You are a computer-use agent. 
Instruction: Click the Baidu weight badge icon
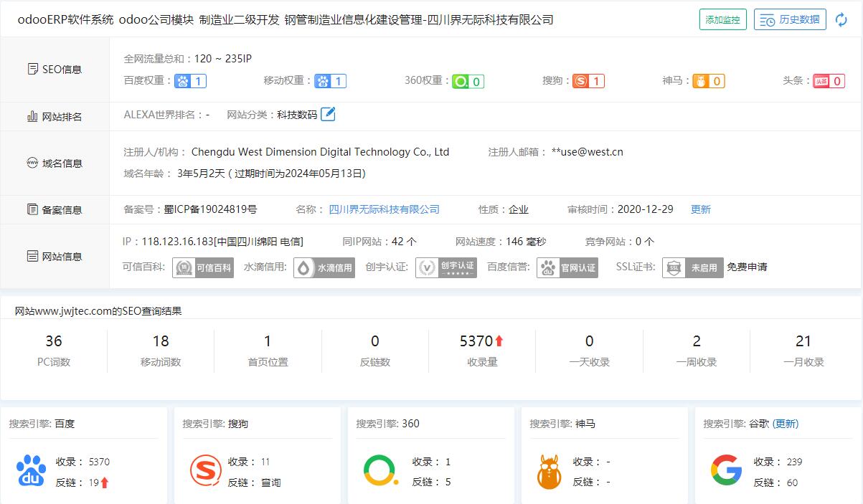tap(190, 81)
